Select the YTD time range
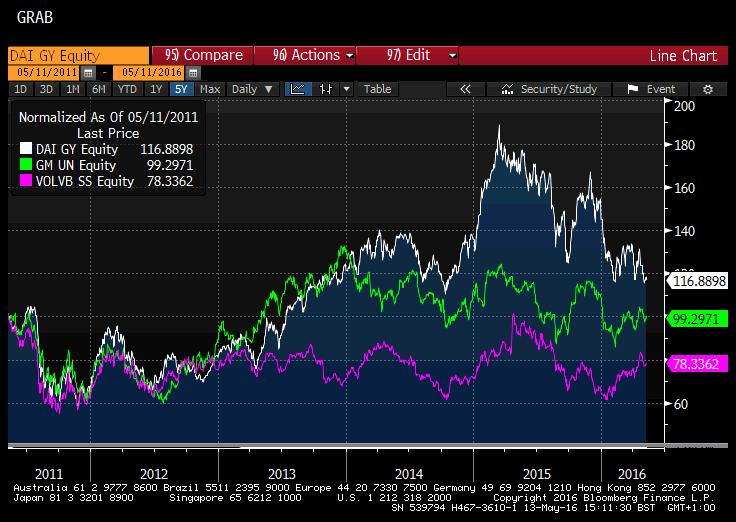736x522 pixels. click(x=127, y=89)
